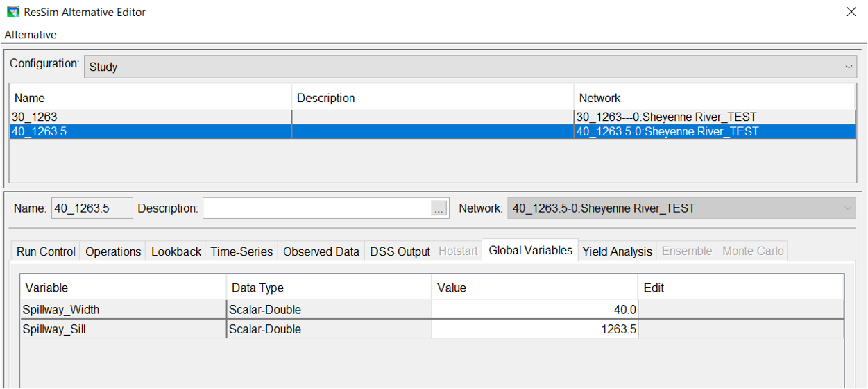Switch to the Lookback tab
Screen dimensions: 868x389
[176, 251]
